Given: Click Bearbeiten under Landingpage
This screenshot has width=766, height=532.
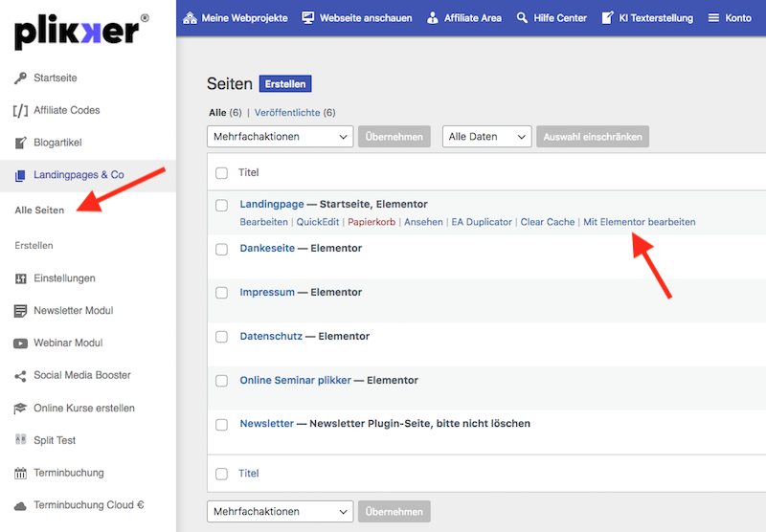Looking at the screenshot, I should click(x=264, y=222).
